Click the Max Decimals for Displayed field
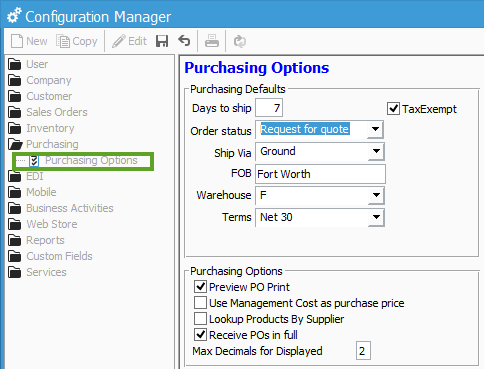484x369 pixels. [x=363, y=351]
